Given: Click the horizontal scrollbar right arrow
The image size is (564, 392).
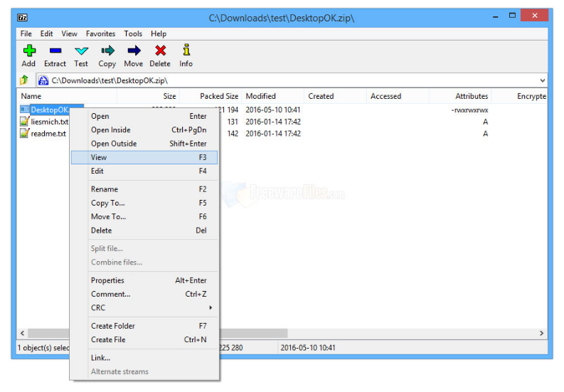Looking at the screenshot, I should (541, 334).
